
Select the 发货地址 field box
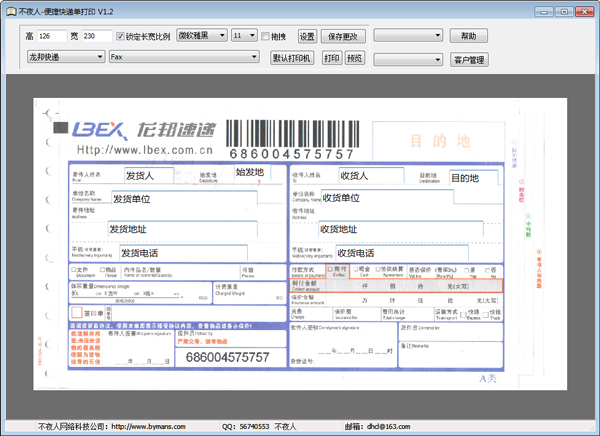[x=183, y=229]
